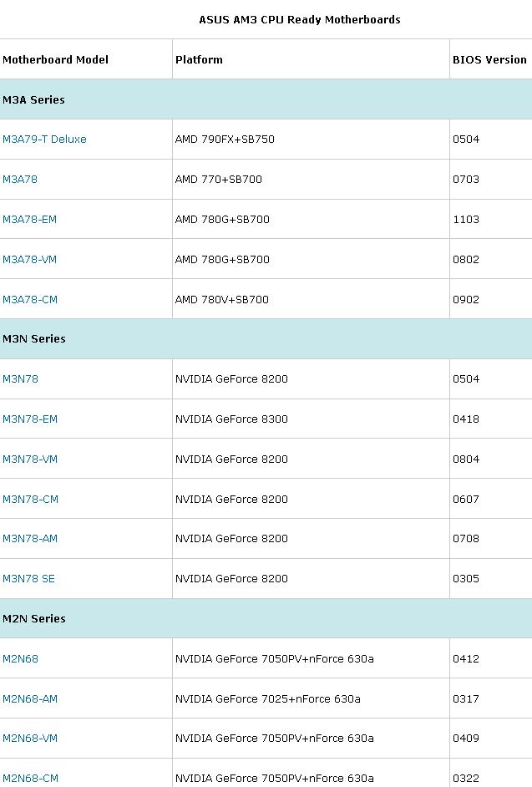
Task: Open the M2N68 model link
Action: click(x=20, y=659)
